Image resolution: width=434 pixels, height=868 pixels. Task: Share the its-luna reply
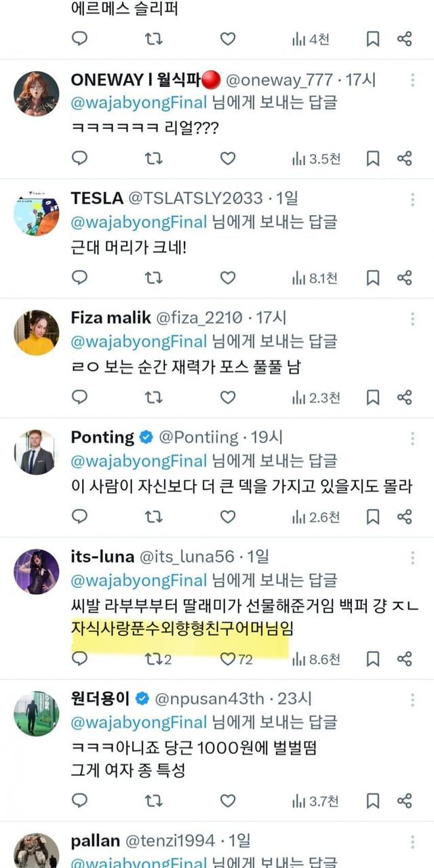click(x=405, y=658)
